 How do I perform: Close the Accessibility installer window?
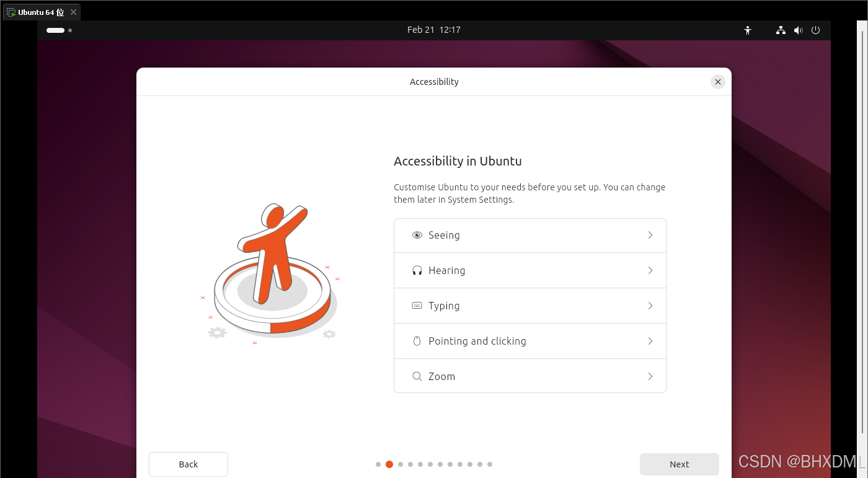718,82
